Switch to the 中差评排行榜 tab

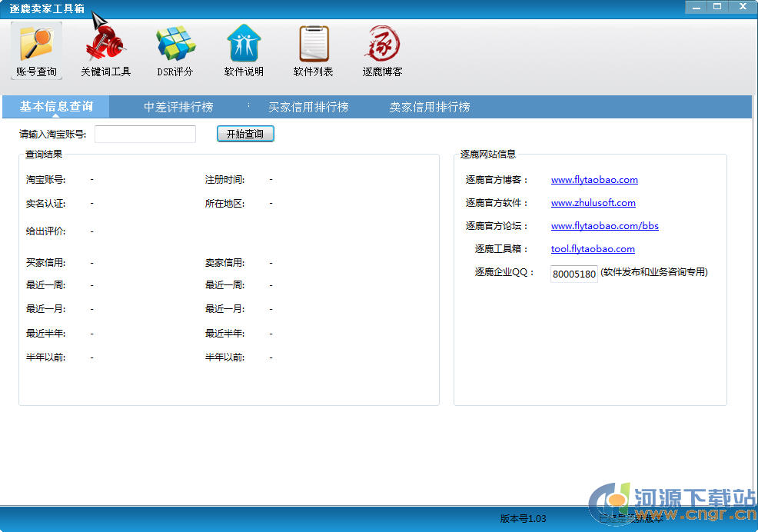(x=178, y=107)
